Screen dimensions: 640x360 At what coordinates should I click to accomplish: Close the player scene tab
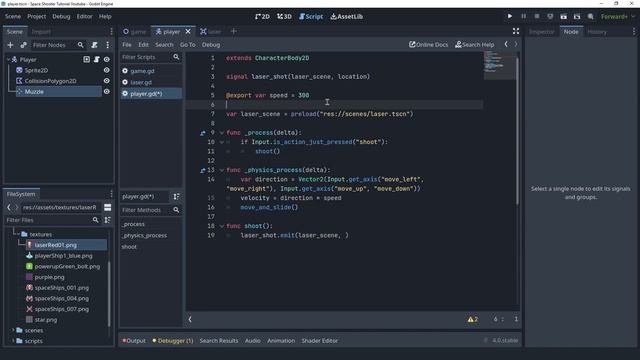point(188,31)
